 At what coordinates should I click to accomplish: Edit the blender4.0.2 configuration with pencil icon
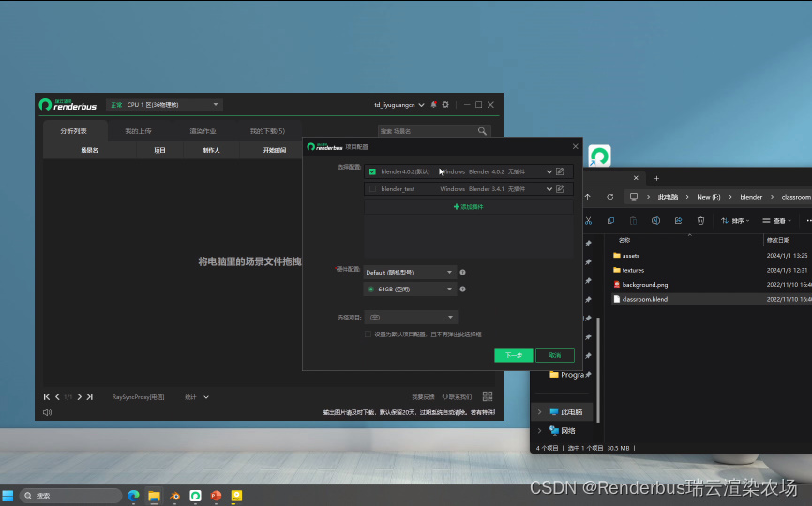(560, 171)
